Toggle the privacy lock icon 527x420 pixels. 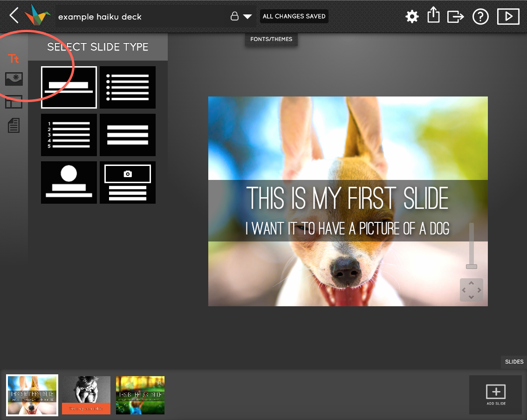[x=234, y=16]
